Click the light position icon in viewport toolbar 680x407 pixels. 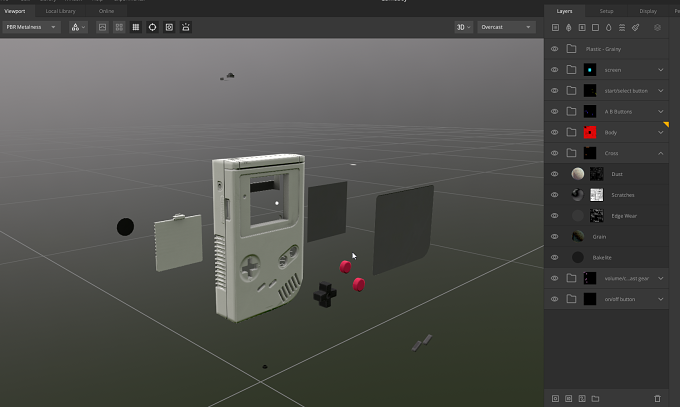pyautogui.click(x=186, y=27)
